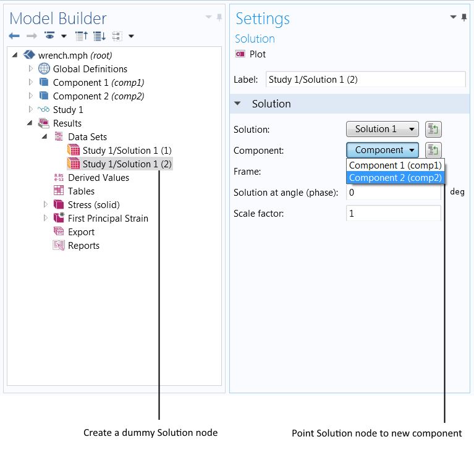Click the Data Sets icon

(59, 136)
